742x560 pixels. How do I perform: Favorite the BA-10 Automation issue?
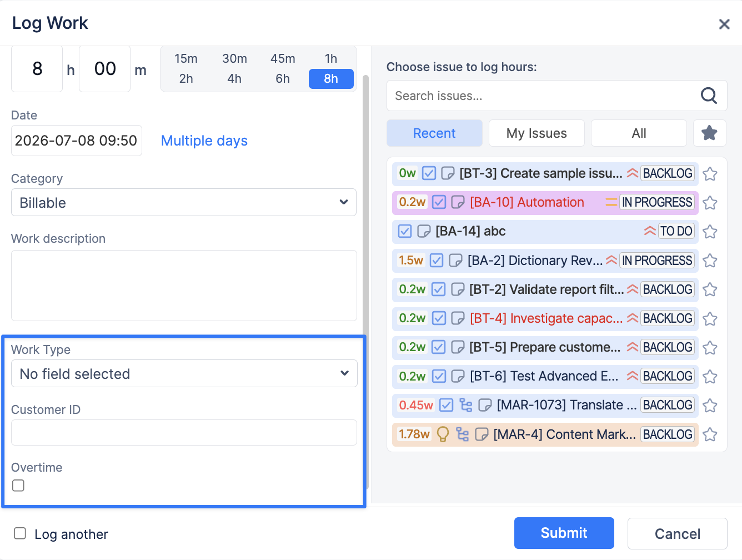pos(710,203)
